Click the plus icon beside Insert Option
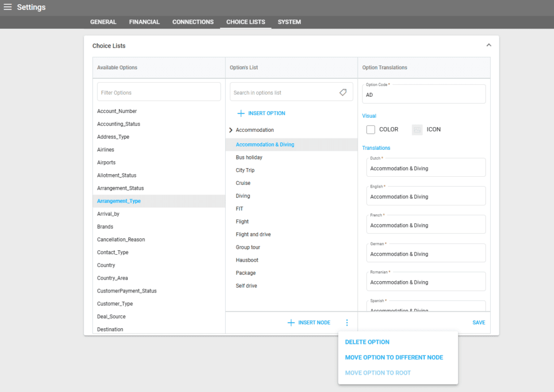 pyautogui.click(x=241, y=114)
